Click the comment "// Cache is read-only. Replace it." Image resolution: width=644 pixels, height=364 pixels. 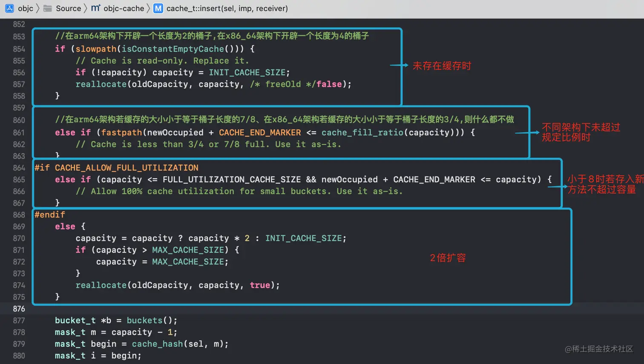point(162,61)
